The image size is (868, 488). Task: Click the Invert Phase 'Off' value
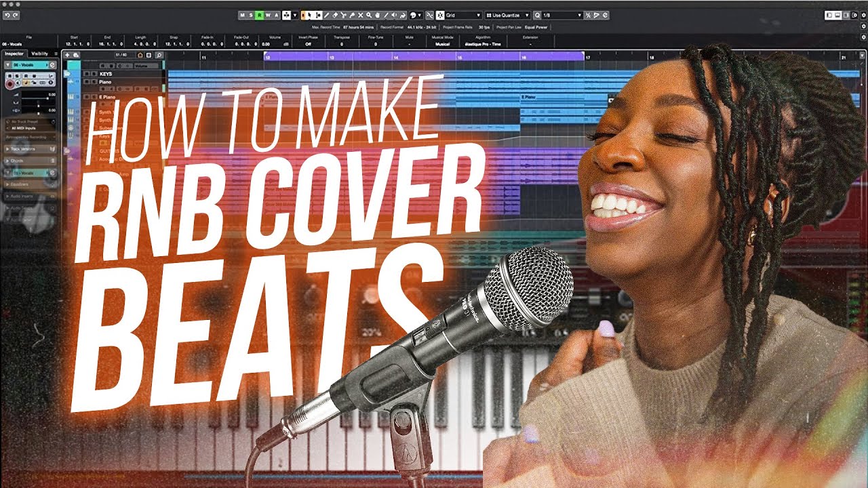coord(308,43)
